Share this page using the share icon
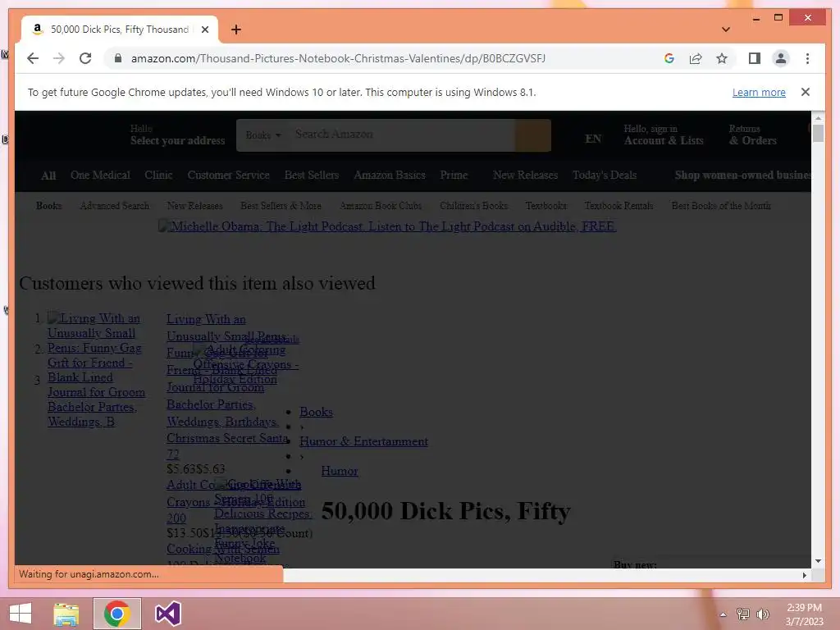Screen dimensions: 840x630 (696, 58)
